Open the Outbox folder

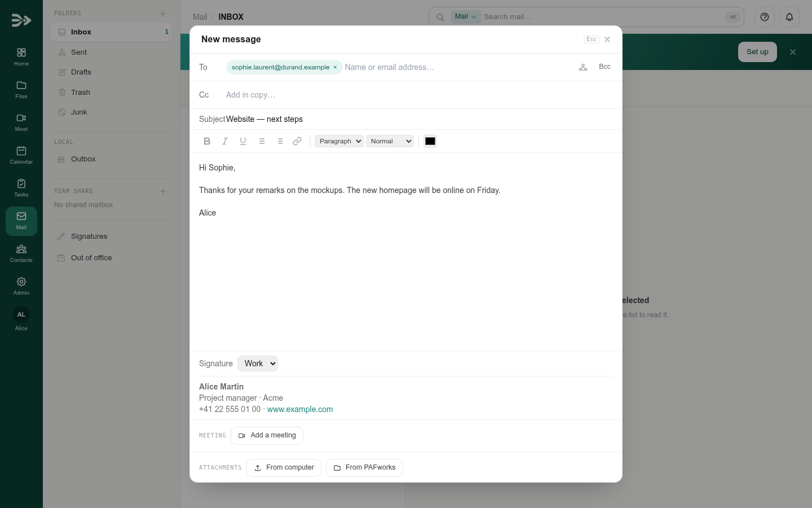click(111, 159)
